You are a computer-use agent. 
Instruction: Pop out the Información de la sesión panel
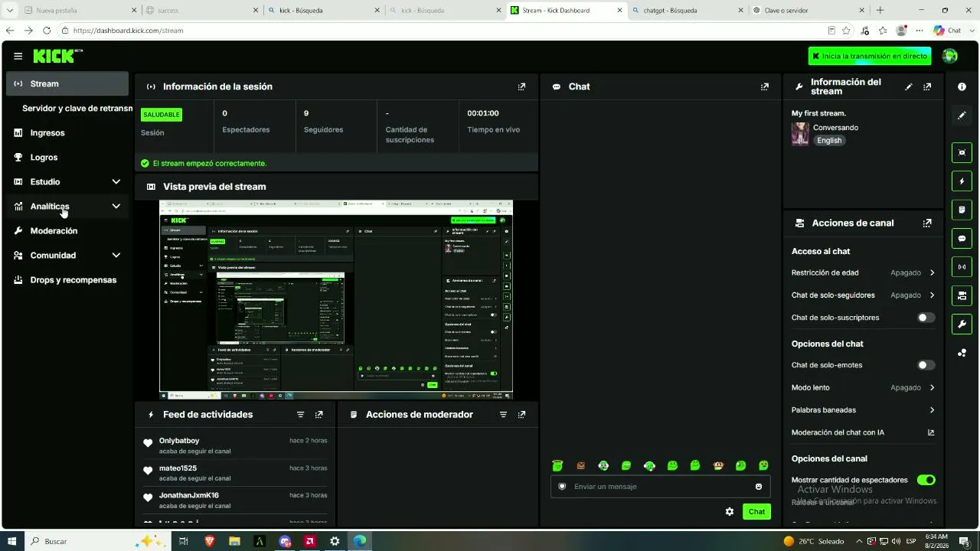pyautogui.click(x=521, y=86)
